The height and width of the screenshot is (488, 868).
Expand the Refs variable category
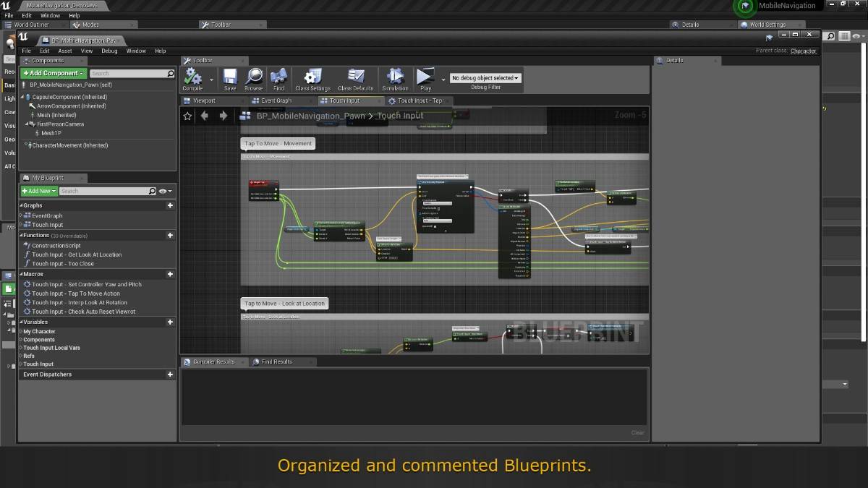click(x=21, y=356)
